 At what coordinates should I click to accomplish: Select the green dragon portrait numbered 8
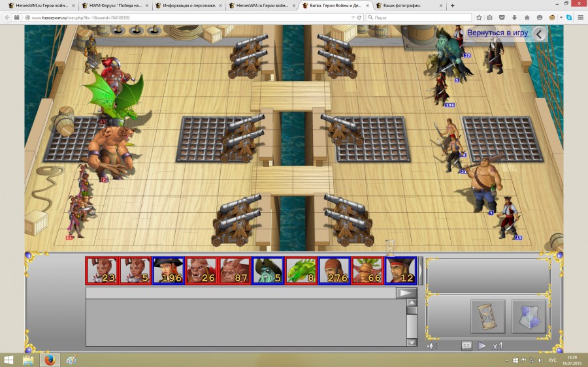pyautogui.click(x=301, y=270)
